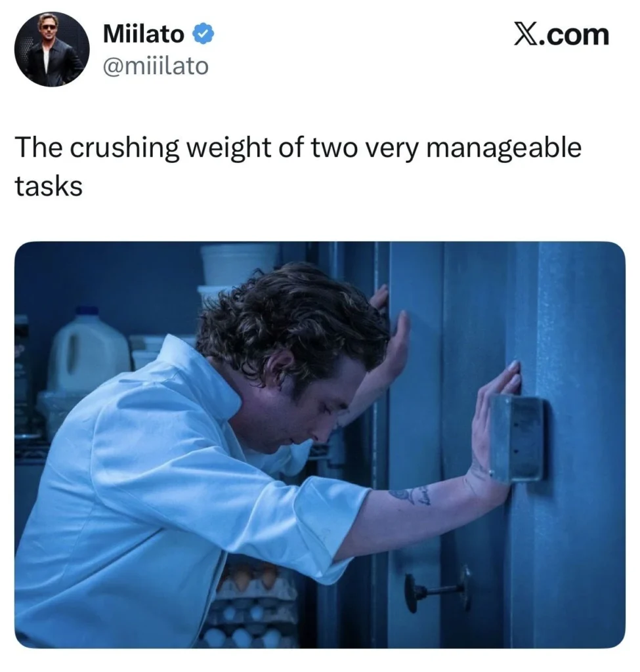Click the X logo in X.com watermark

click(x=525, y=35)
